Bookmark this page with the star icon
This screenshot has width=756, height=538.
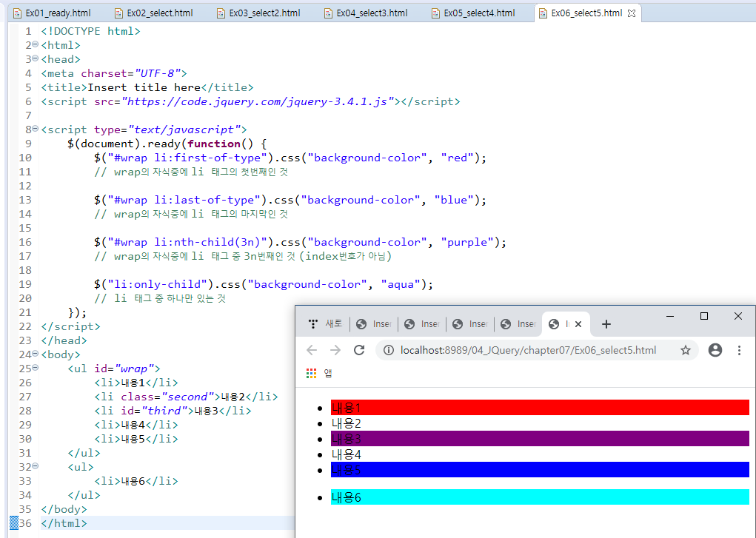click(x=685, y=351)
